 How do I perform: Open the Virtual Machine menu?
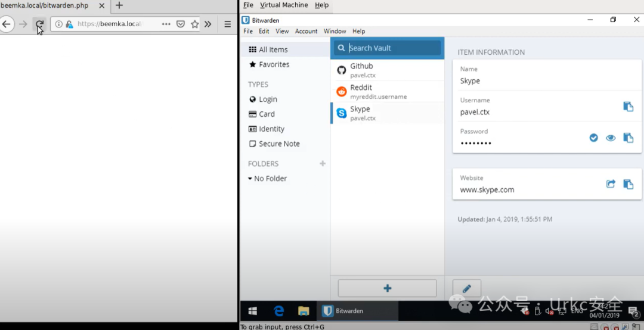[x=284, y=5]
